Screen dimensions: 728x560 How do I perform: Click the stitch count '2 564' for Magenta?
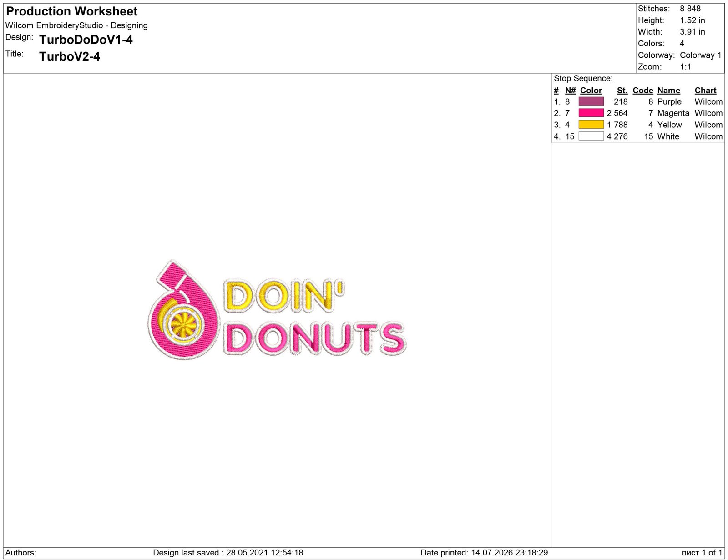coord(617,113)
